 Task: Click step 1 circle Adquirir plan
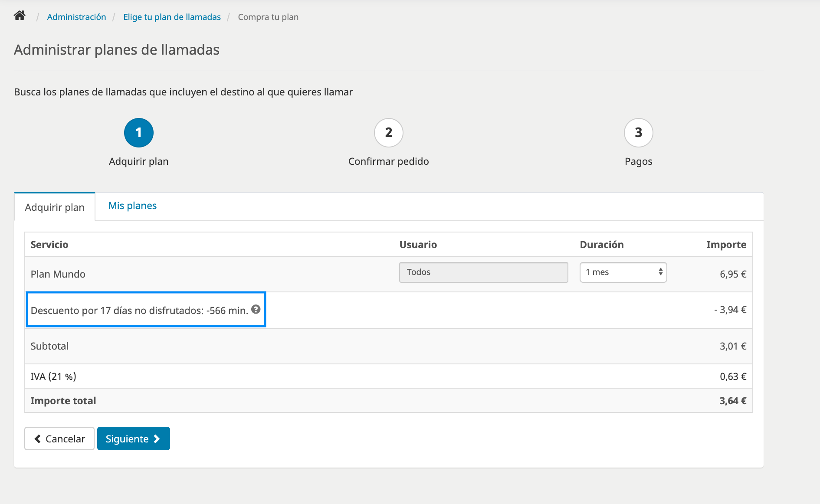(139, 133)
